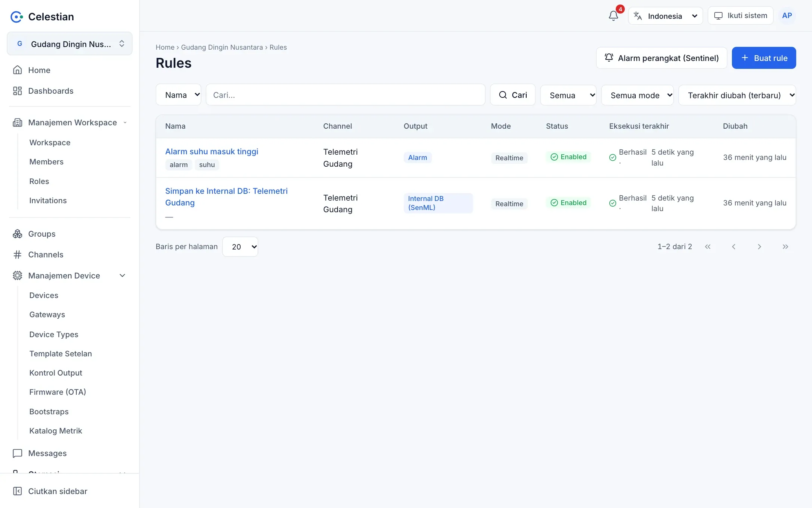Open the Semua mode filter dropdown
Viewport: 812px width, 508px height.
[x=638, y=95]
